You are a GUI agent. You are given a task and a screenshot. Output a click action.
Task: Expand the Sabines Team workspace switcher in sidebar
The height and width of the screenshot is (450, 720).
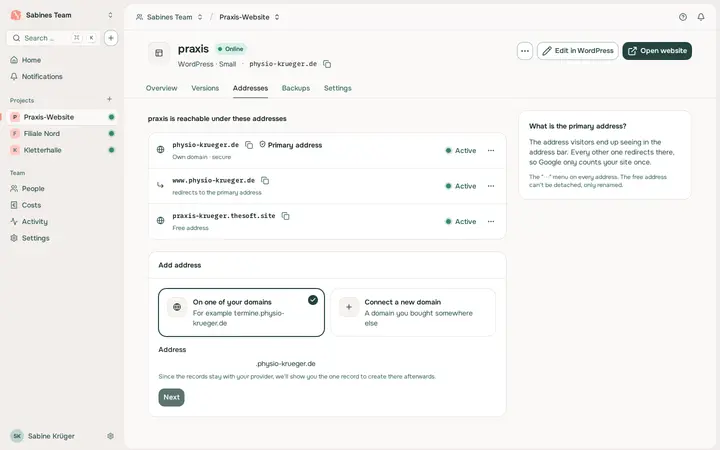[x=110, y=15]
